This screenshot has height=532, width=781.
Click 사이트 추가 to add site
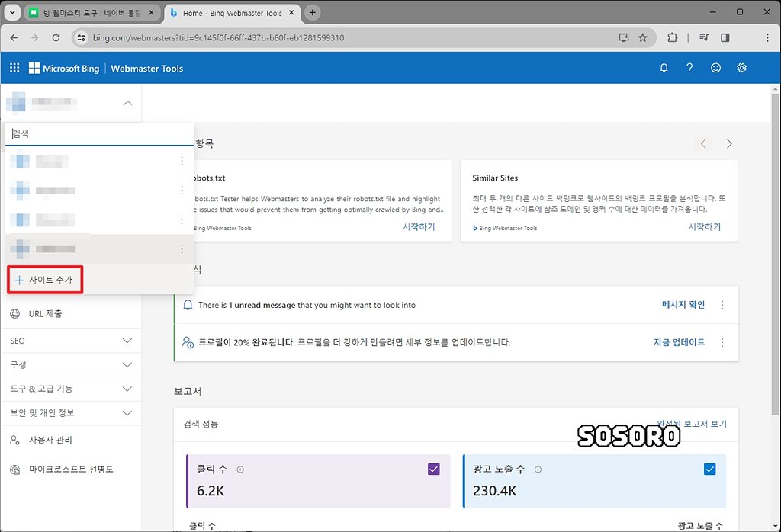(45, 280)
